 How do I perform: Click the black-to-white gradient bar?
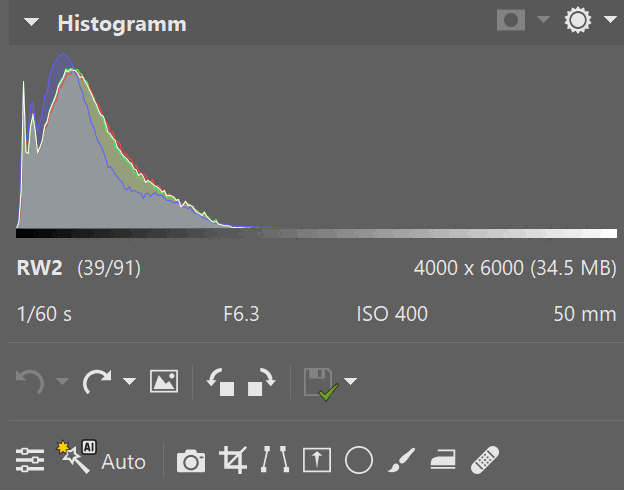(x=316, y=233)
